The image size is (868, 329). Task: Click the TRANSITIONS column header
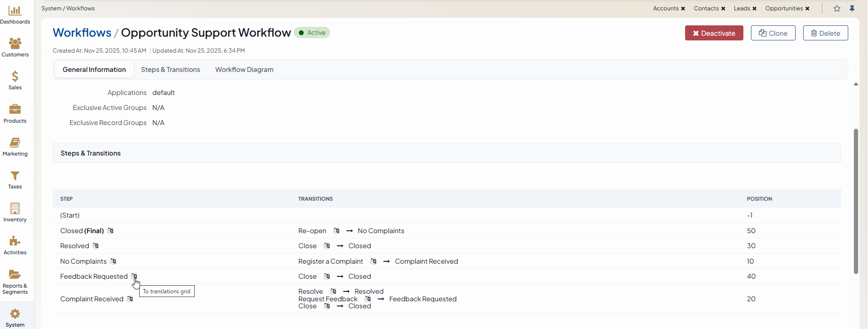point(316,199)
